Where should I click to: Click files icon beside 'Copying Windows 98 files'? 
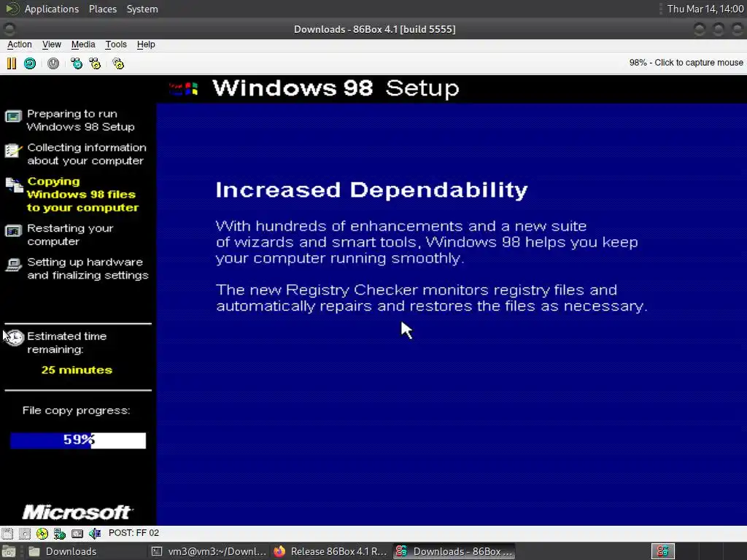(x=14, y=184)
